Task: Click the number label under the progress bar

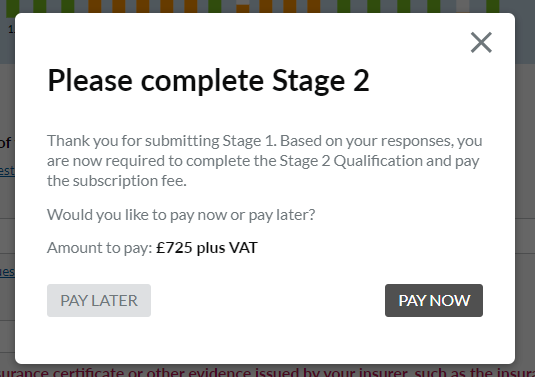Action: coord(12,29)
